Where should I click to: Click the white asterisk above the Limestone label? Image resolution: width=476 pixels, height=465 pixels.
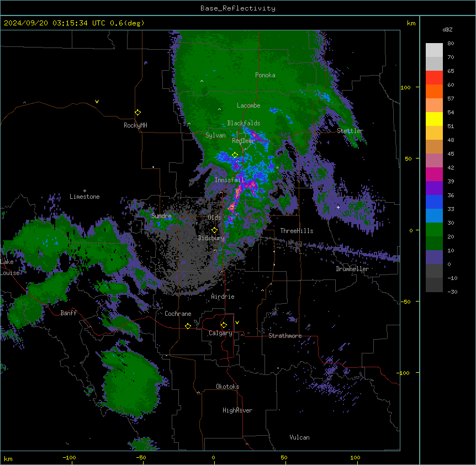coord(84,191)
